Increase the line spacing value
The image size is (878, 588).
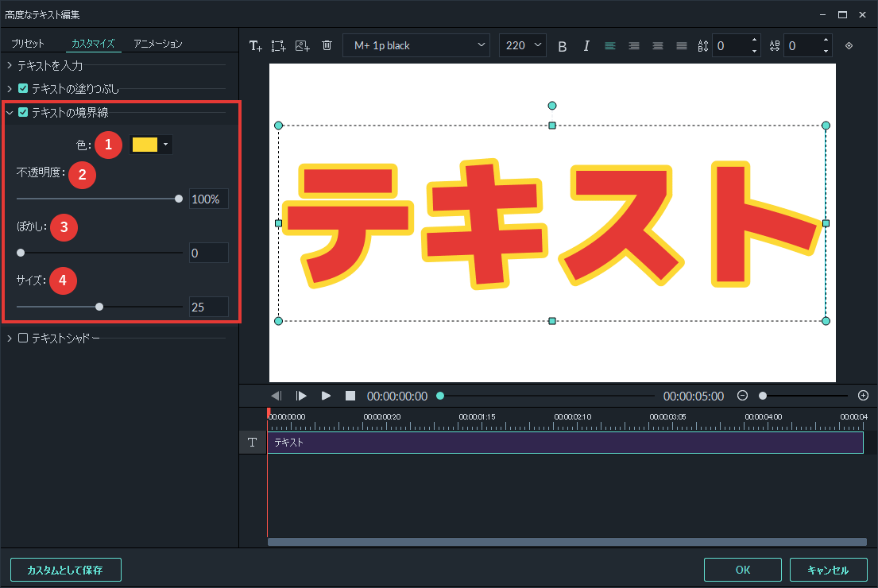tap(754, 40)
